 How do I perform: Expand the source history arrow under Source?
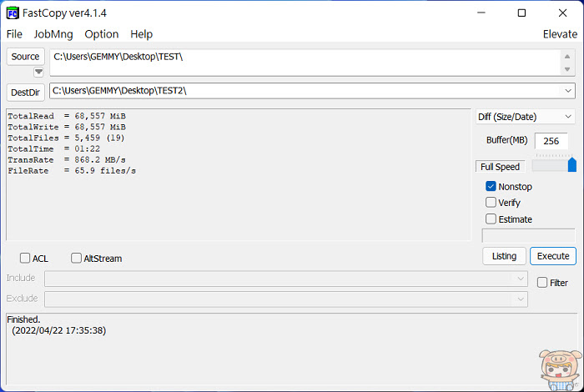tap(38, 72)
